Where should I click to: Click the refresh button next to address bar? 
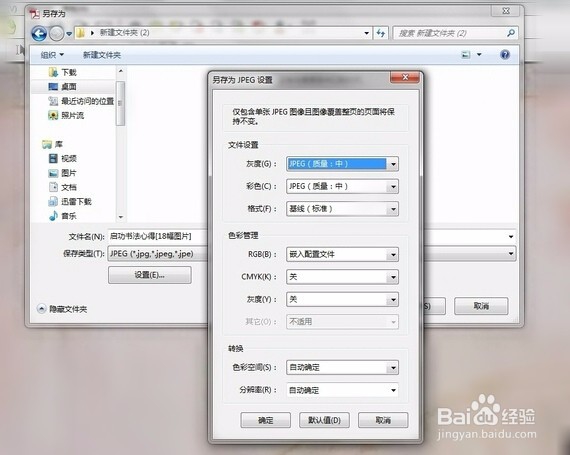[381, 33]
